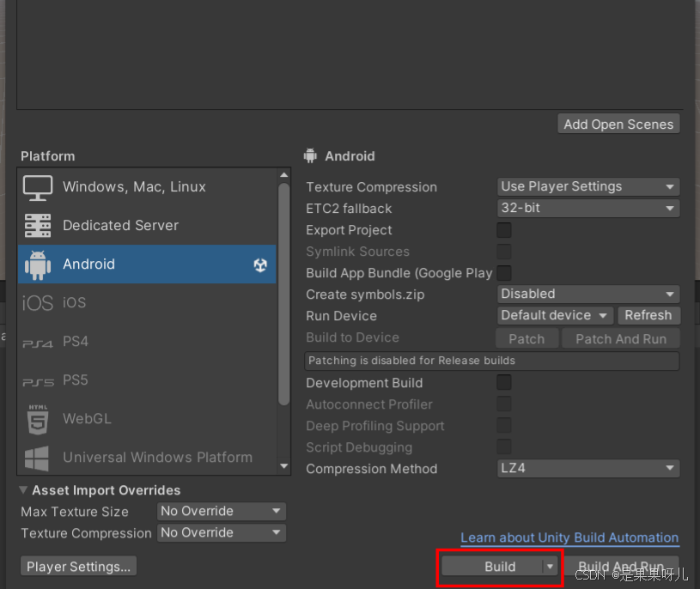
Task: Click the Android robot icon in platform list
Action: 38,265
